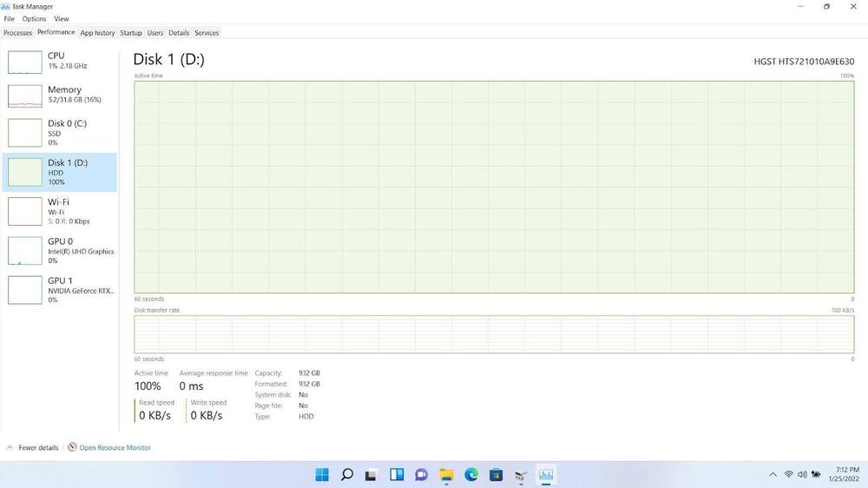Image resolution: width=868 pixels, height=488 pixels.
Task: Click the Capacity 932 GB value
Action: [309, 373]
